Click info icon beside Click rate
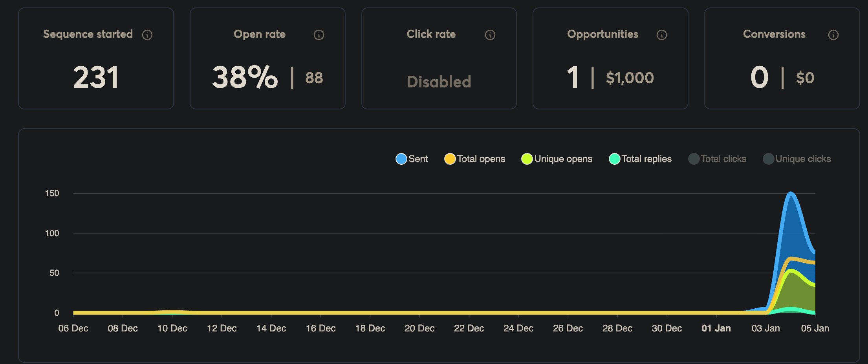 (490, 35)
